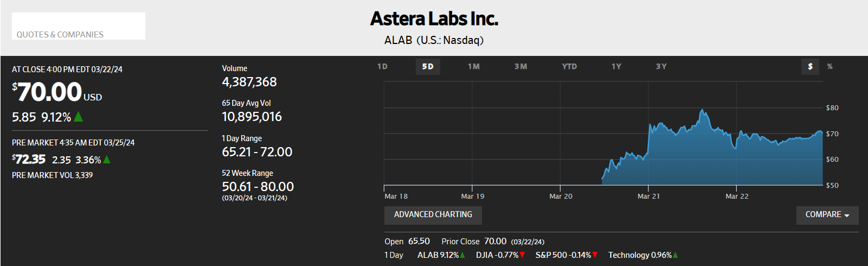The image size is (868, 266).
Task: Open Quotes & Companies link
Action: pyautogui.click(x=60, y=34)
